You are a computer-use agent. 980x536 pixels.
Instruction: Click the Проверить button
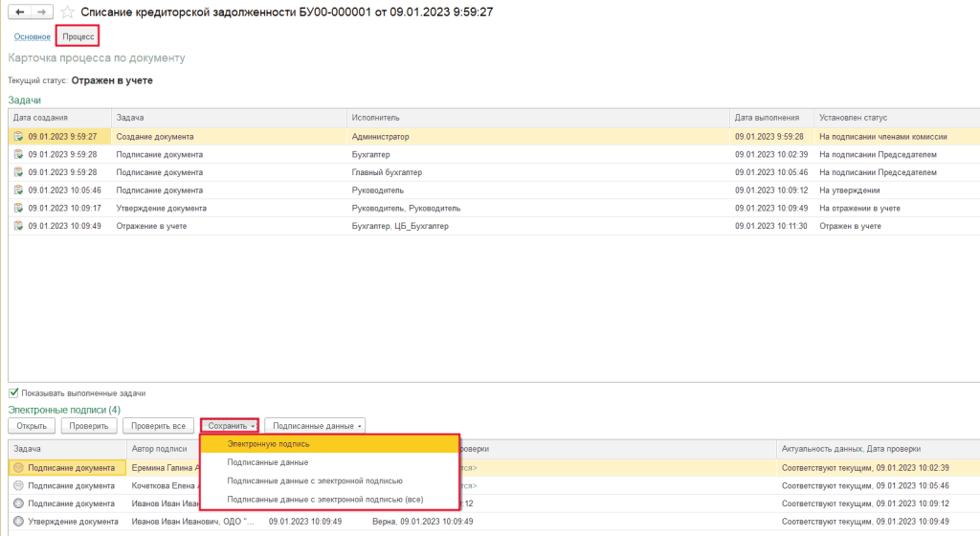point(89,426)
